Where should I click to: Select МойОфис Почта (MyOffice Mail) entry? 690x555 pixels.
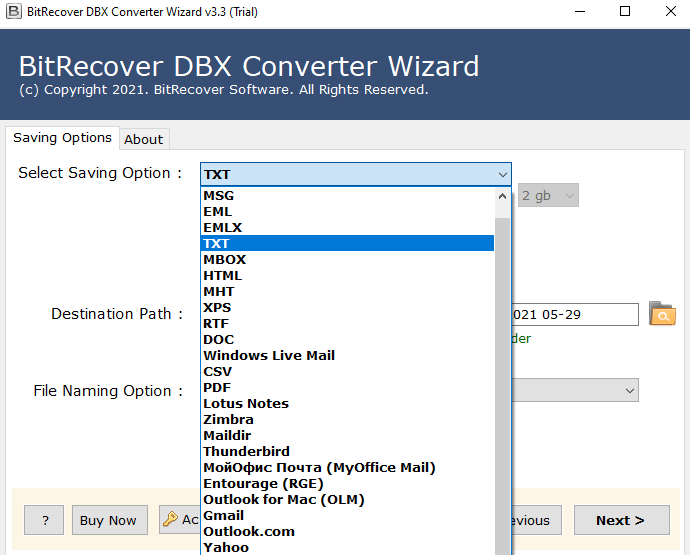click(347, 467)
